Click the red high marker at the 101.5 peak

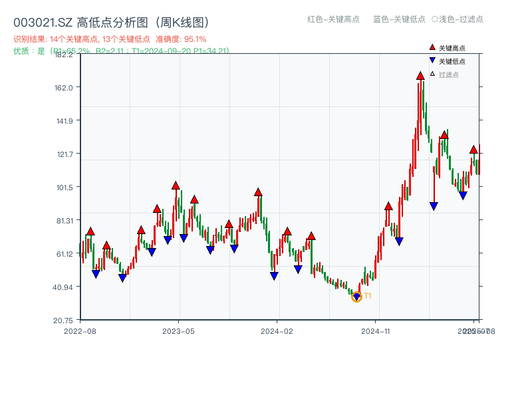(x=176, y=186)
